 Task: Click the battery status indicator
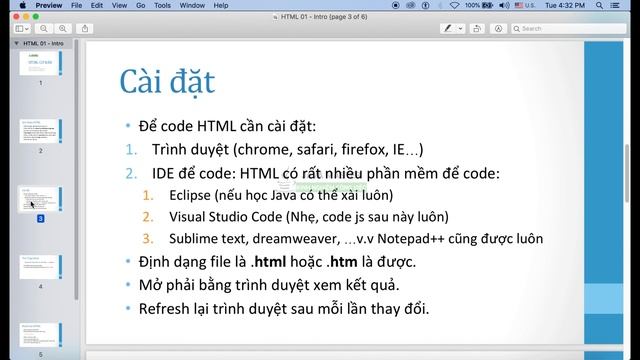point(479,5)
